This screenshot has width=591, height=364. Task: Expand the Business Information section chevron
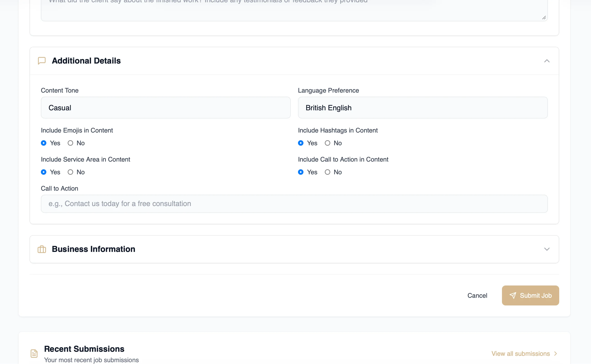(547, 249)
